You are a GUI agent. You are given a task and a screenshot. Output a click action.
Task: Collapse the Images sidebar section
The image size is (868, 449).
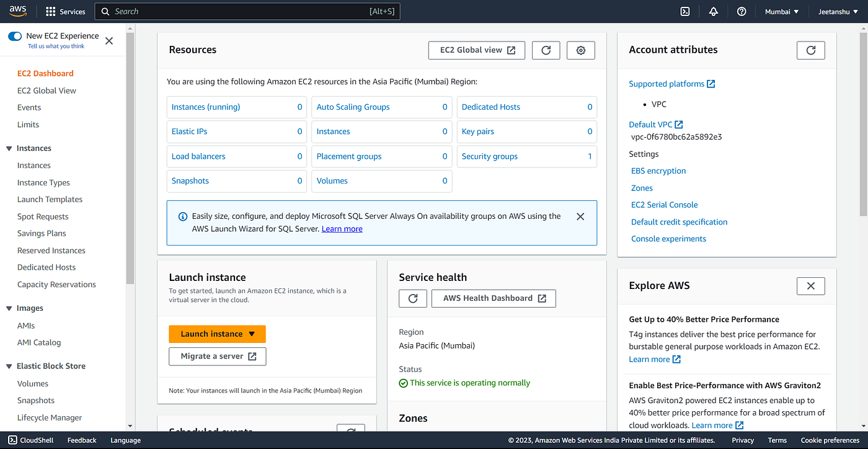[9, 308]
